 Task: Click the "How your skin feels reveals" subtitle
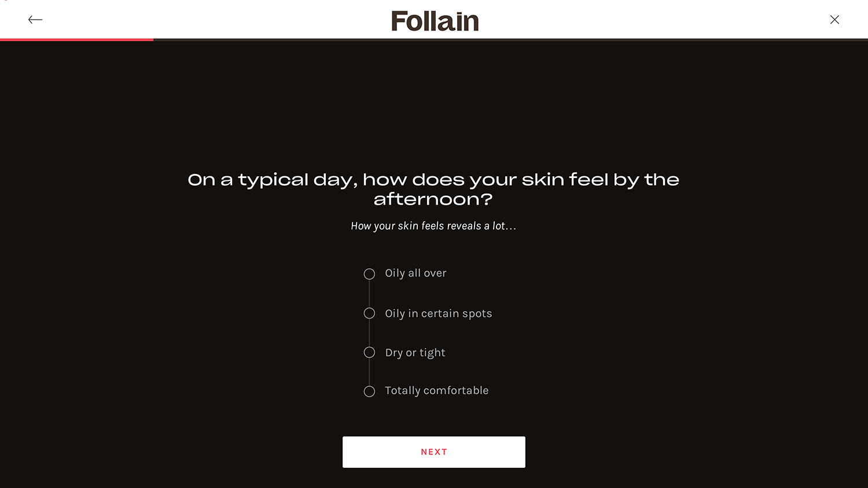[433, 226]
